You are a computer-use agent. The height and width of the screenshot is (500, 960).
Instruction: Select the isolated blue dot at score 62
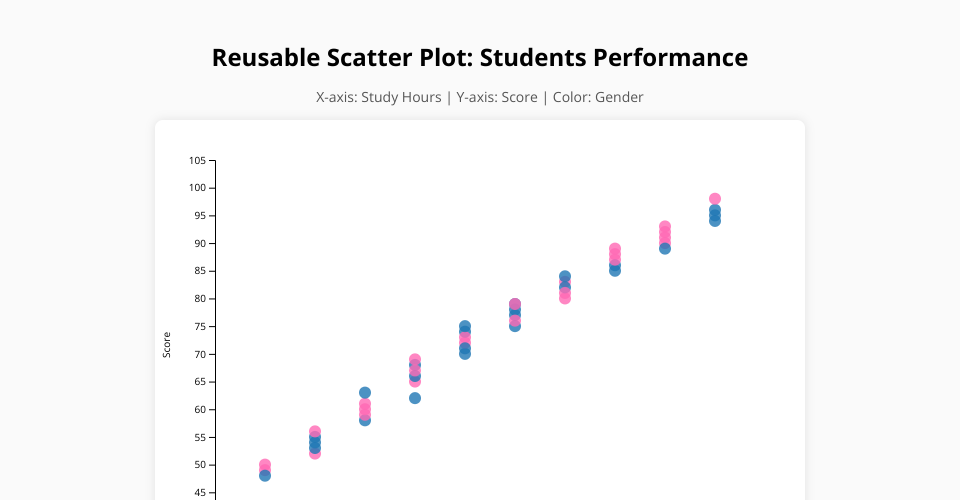coord(415,398)
